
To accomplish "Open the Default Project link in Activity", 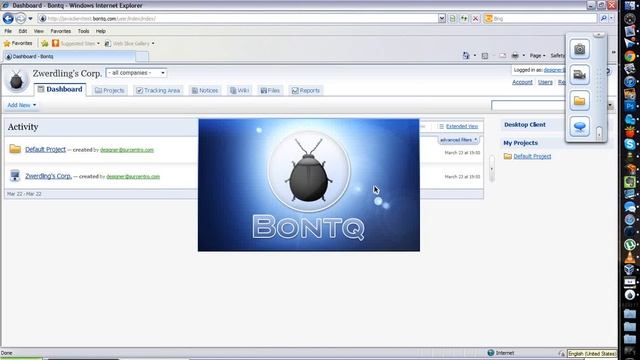I will click(x=45, y=149).
